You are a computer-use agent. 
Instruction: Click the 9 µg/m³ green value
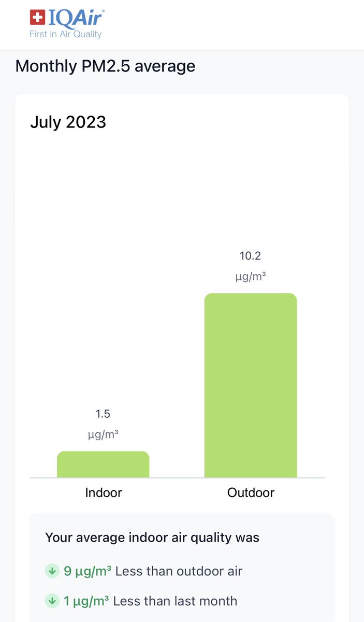[88, 571]
